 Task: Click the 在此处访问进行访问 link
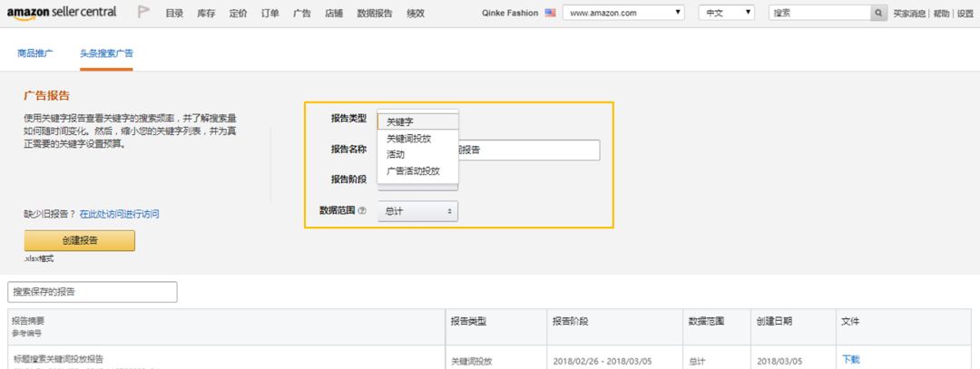click(x=119, y=214)
